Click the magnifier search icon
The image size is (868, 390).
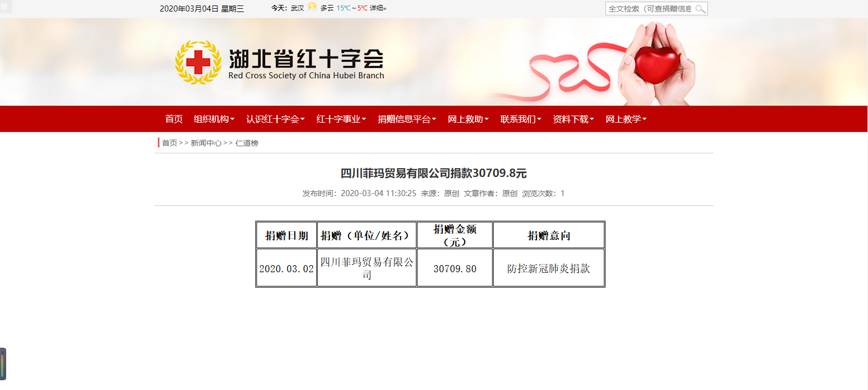click(700, 9)
